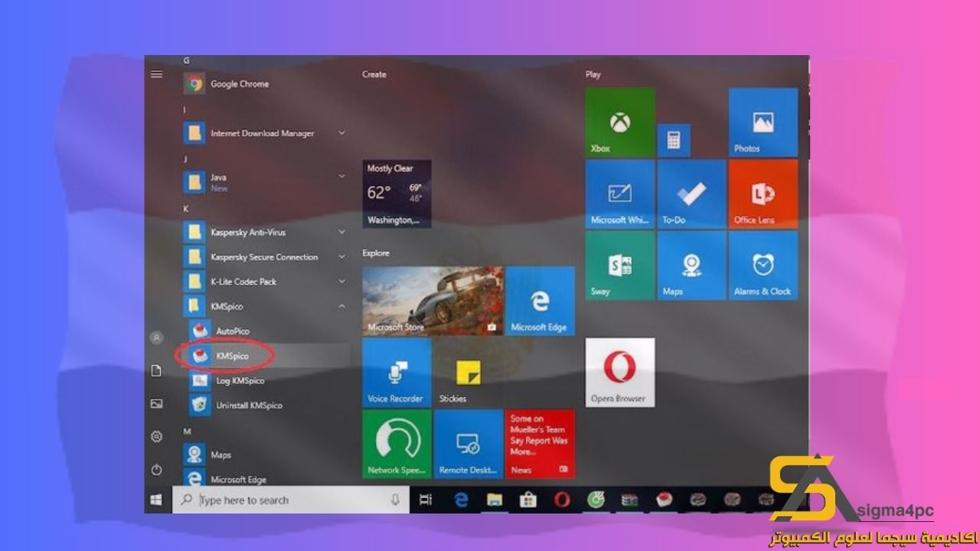Click the Power button in Start sidebar
Image resolution: width=980 pixels, height=551 pixels.
pyautogui.click(x=157, y=469)
